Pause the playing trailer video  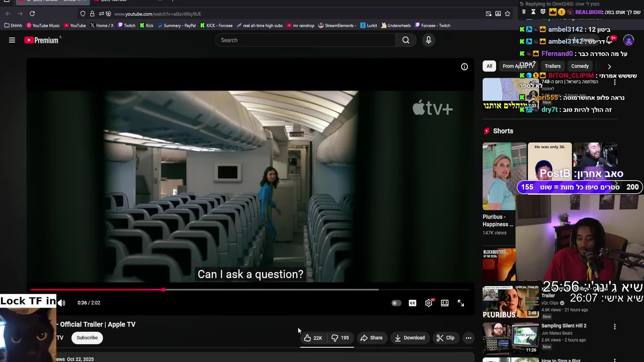(251, 186)
